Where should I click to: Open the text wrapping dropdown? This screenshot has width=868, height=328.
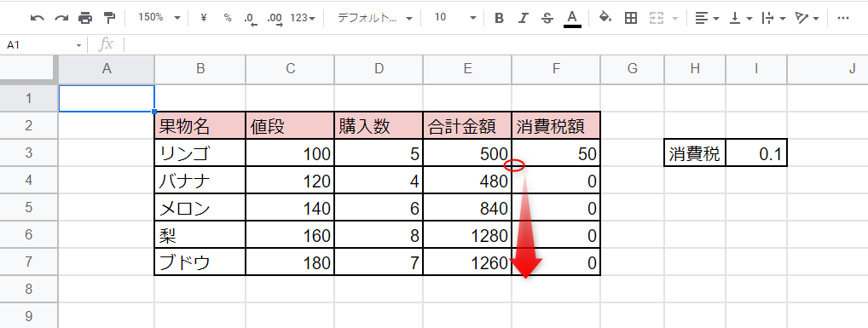(774, 18)
